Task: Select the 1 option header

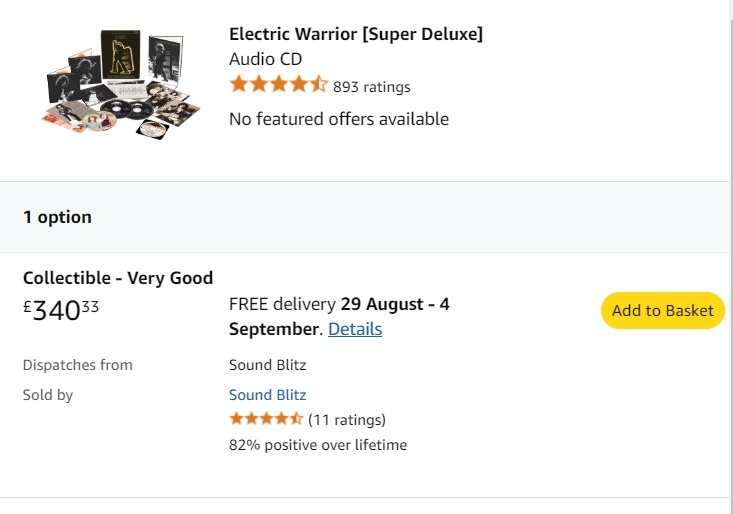Action: [x=57, y=217]
